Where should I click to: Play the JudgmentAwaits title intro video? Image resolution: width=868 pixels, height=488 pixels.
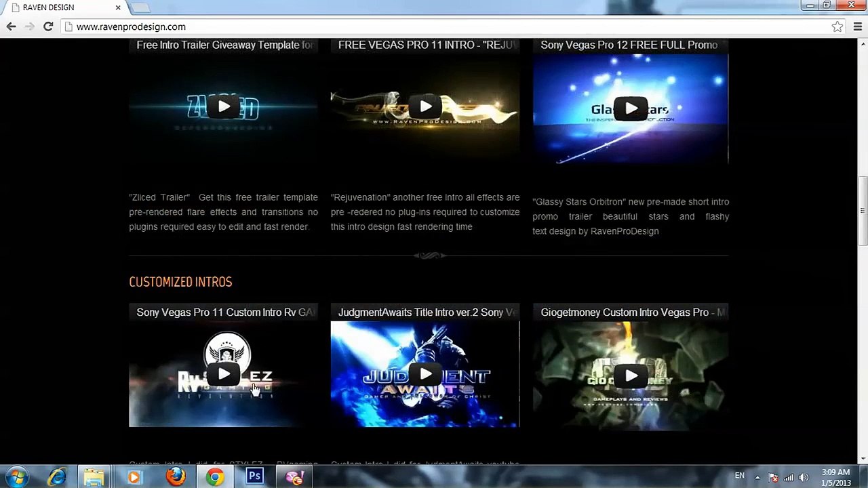pos(425,374)
